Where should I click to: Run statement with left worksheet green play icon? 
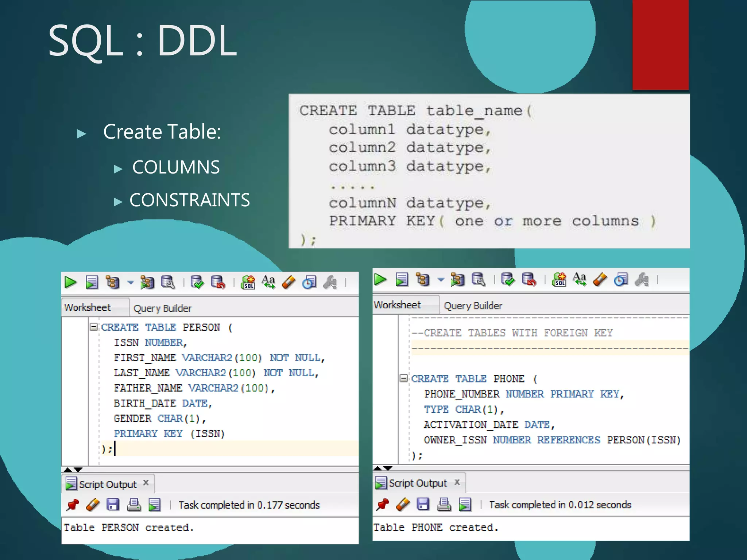[70, 282]
